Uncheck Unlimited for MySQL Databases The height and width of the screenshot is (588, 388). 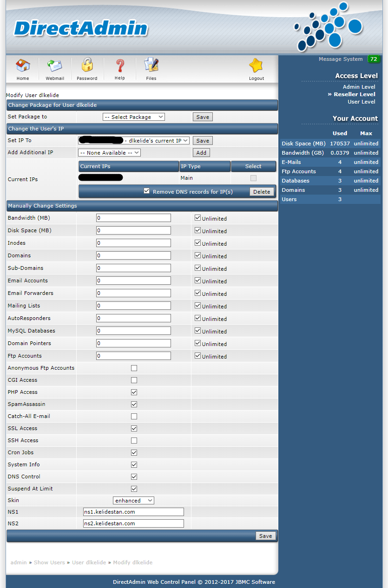coord(197,330)
